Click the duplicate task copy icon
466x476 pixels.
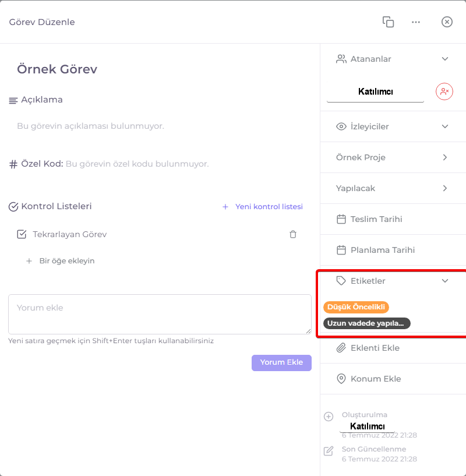tap(388, 22)
